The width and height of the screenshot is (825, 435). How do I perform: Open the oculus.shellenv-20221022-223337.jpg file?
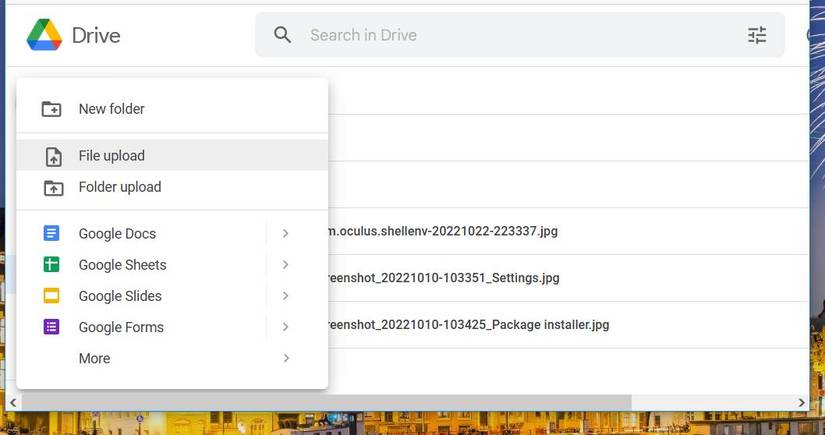pos(442,231)
